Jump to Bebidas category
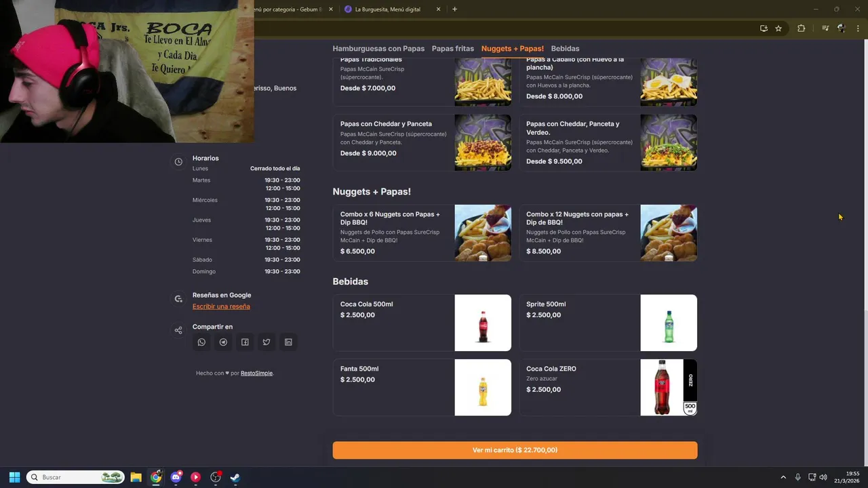The height and width of the screenshot is (488, 868). (565, 49)
